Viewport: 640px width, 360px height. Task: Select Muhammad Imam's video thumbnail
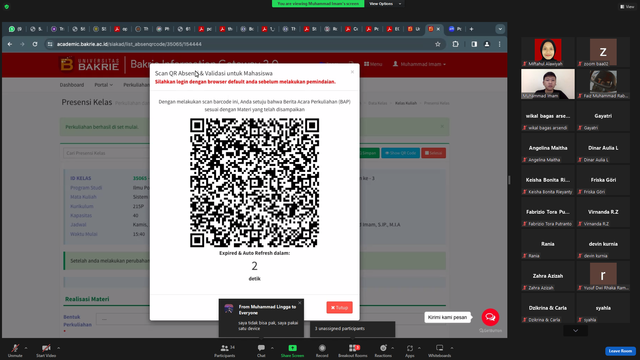(x=548, y=84)
